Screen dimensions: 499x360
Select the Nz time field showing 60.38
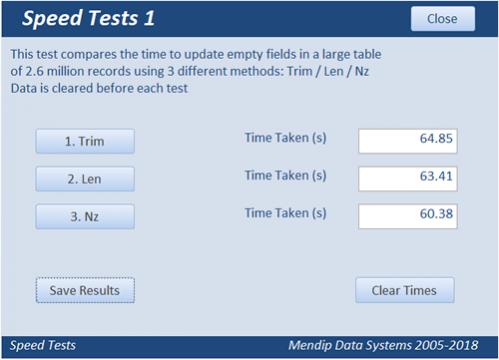click(408, 216)
